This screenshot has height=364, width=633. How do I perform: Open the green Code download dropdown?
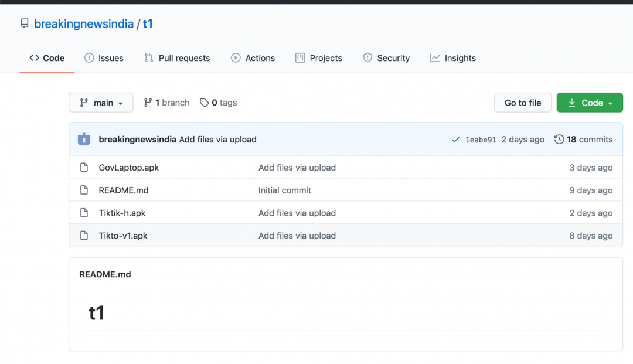pos(590,103)
